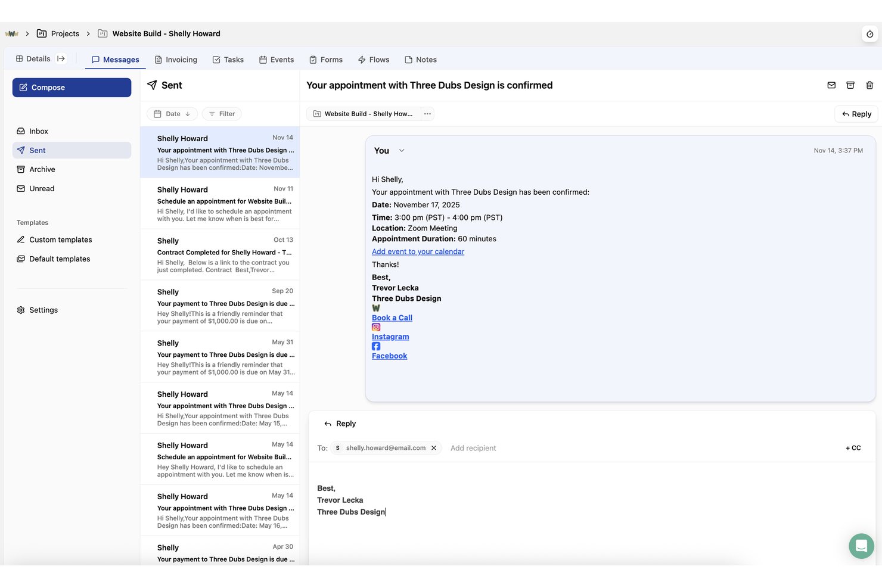Select the Sent folder

click(x=72, y=150)
